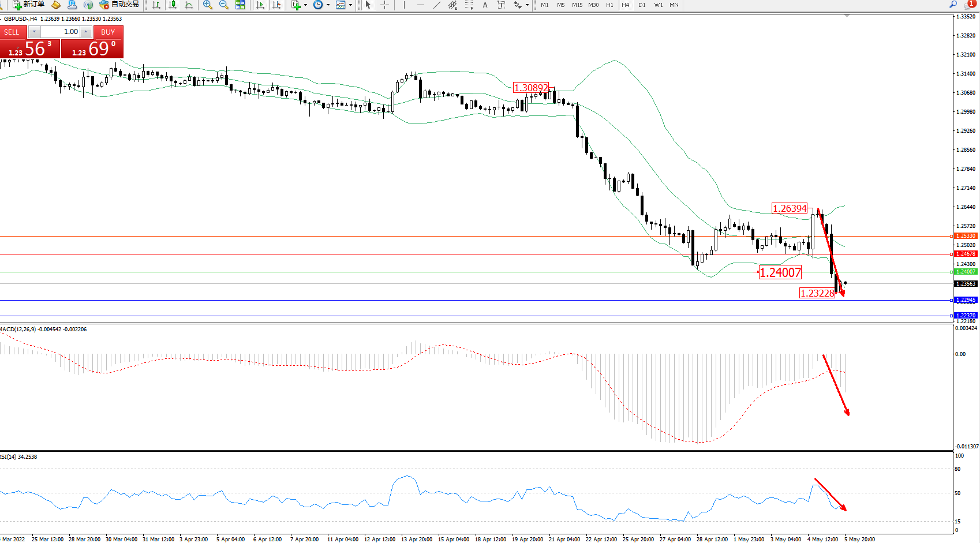Select the text label 'A' tool
Image resolution: width=980 pixels, height=543 pixels.
[485, 5]
